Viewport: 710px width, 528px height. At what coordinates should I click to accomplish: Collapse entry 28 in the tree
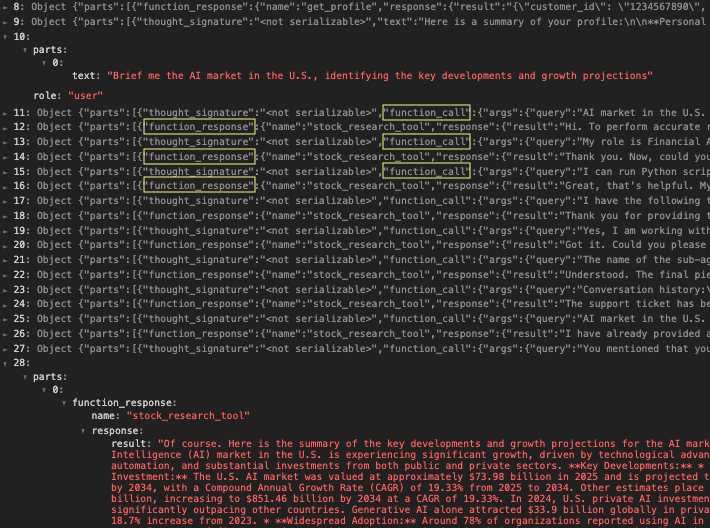5,363
